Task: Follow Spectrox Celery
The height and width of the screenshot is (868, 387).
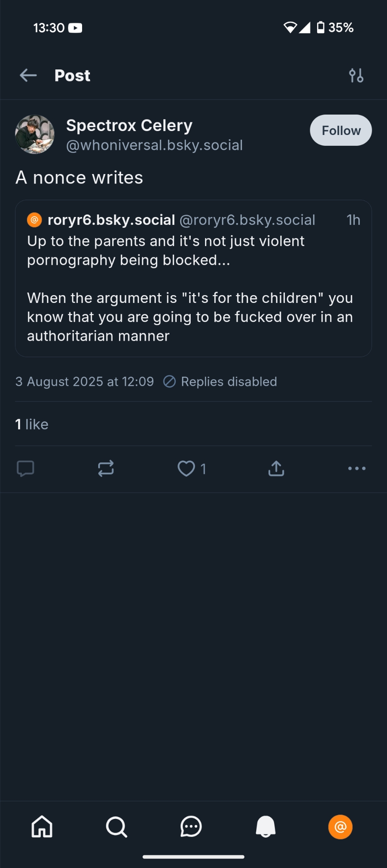Action: [x=341, y=130]
